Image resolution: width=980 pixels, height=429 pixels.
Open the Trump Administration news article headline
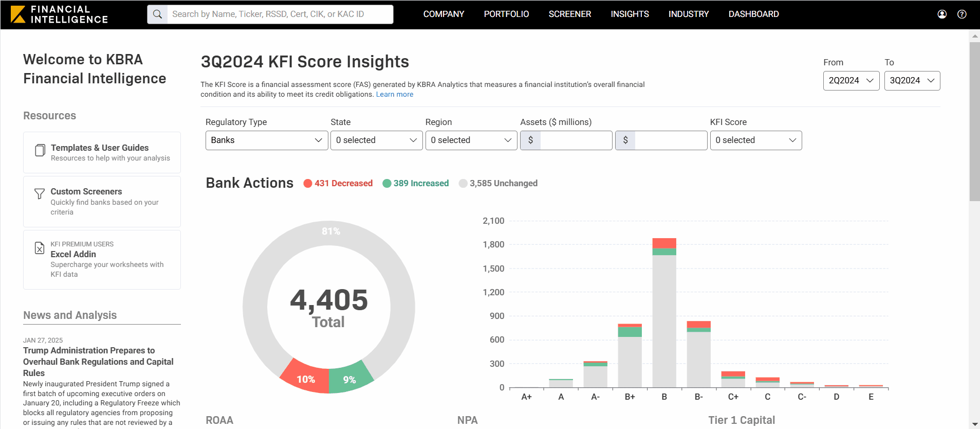tap(98, 362)
